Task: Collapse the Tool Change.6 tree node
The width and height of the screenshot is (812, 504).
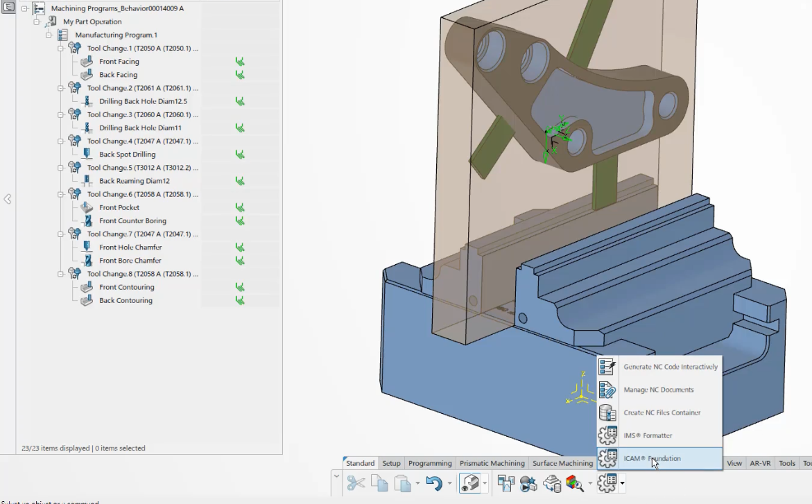Action: [61, 195]
